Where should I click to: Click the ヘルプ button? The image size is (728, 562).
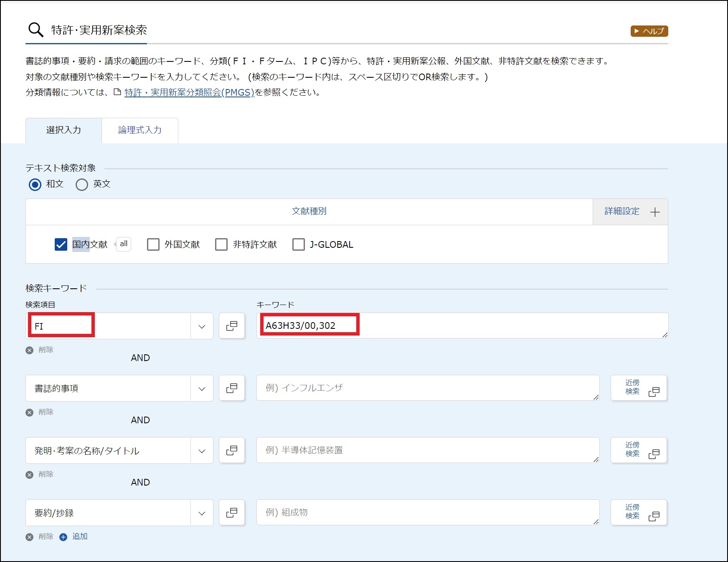(x=649, y=31)
